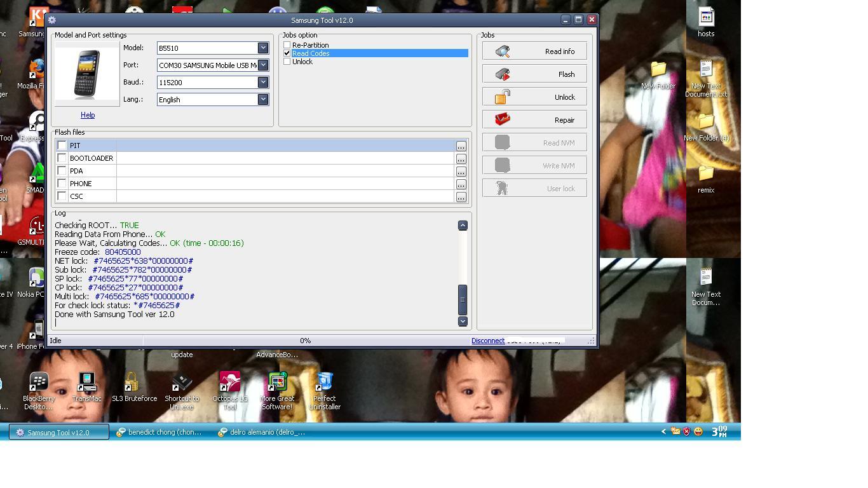This screenshot has width=868, height=488.
Task: Select the TransMac desktop shortcut
Action: 86,388
